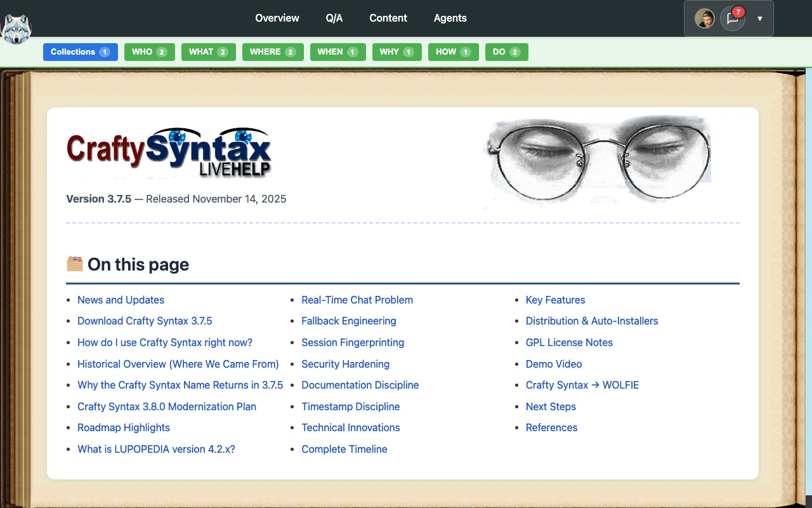This screenshot has height=508, width=812.
Task: Open How do I use Crafty Syntax link
Action: (165, 342)
